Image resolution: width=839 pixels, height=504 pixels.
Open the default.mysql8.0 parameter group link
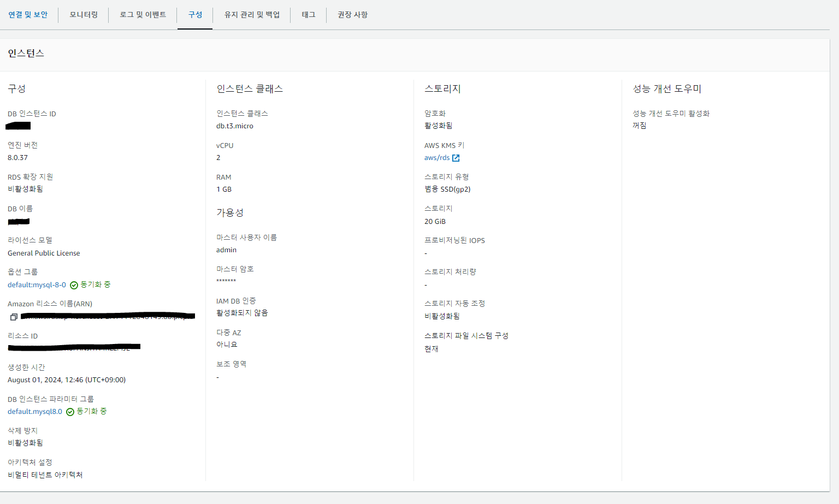click(35, 412)
